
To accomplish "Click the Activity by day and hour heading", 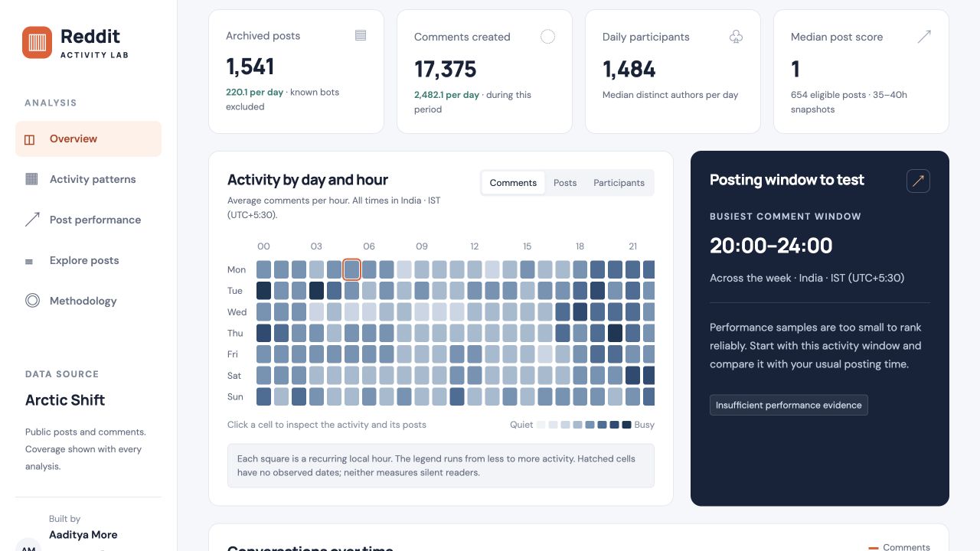I will pyautogui.click(x=308, y=180).
